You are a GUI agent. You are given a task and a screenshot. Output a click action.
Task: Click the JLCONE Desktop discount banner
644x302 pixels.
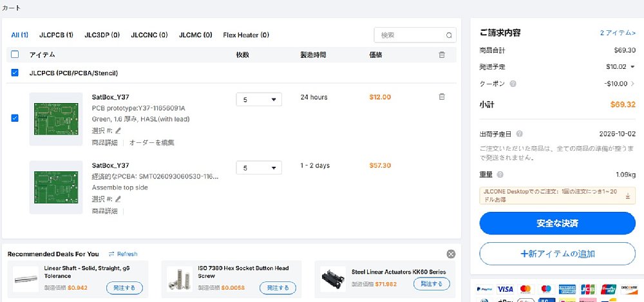557,196
